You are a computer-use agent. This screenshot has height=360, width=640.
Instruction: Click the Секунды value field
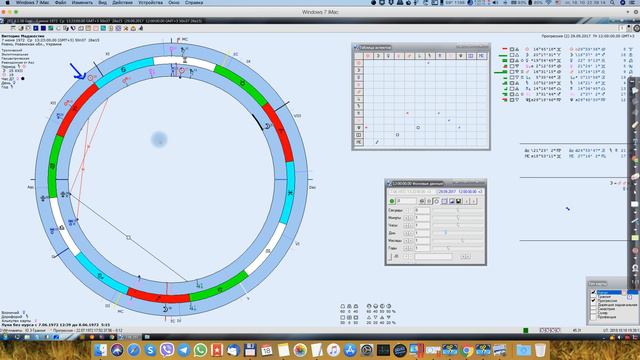coord(422,211)
